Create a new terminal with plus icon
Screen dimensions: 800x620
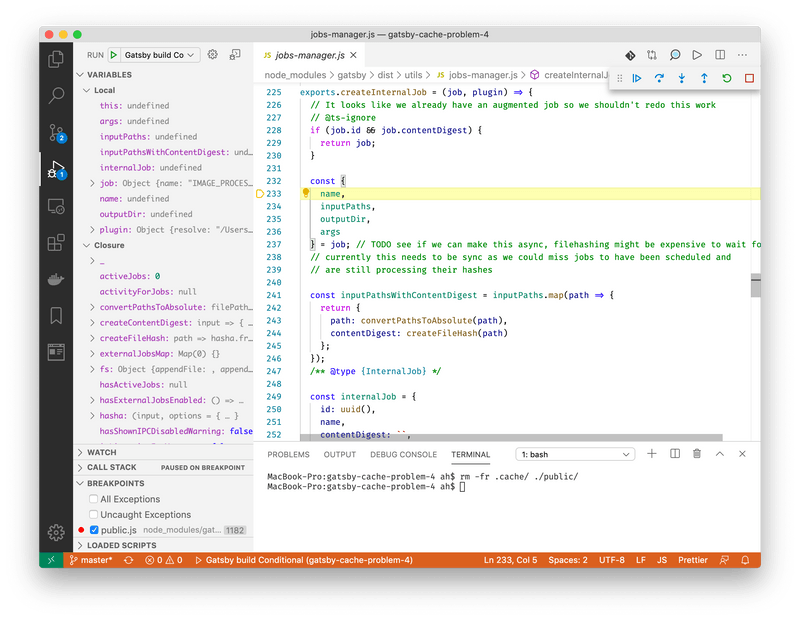point(652,454)
